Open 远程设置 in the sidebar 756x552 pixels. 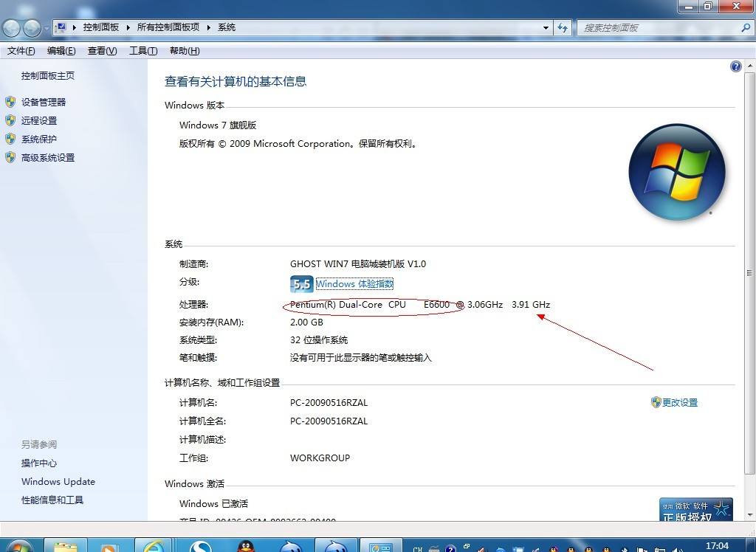tap(39, 120)
